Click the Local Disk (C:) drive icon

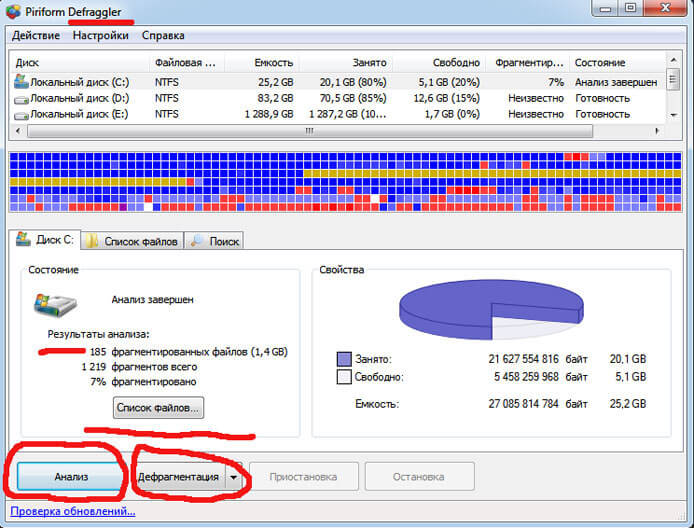coord(21,81)
